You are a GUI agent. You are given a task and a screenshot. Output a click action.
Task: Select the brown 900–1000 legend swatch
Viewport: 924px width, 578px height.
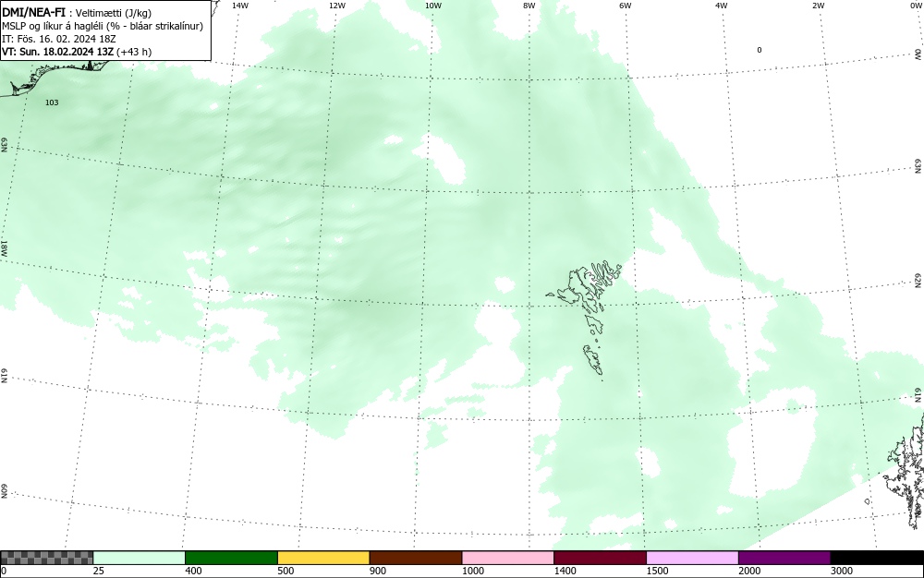[416, 558]
